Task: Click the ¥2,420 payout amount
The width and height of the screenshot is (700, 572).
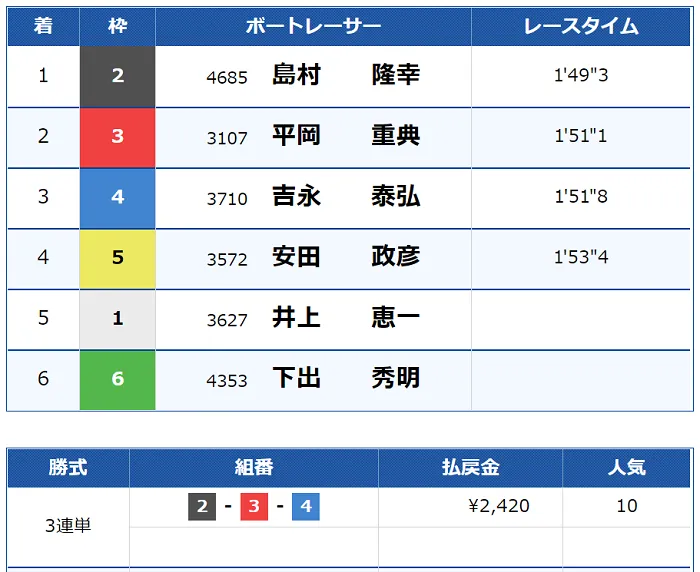Action: pyautogui.click(x=499, y=507)
